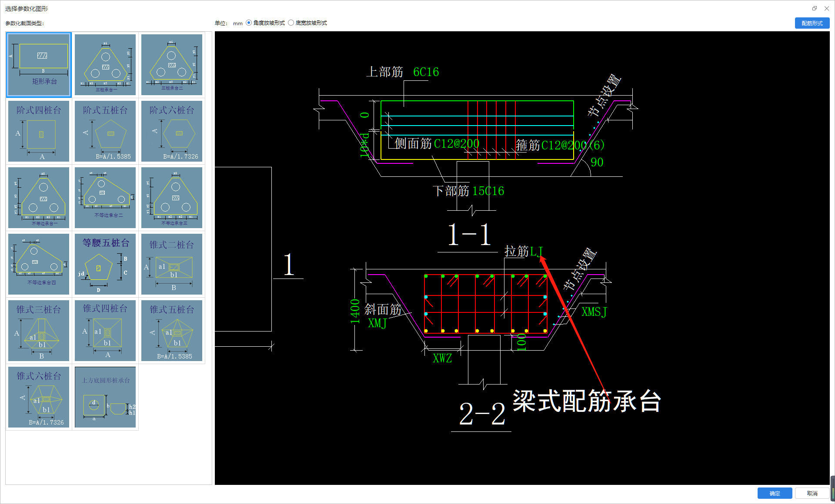Edit the slope angle value 90

click(x=597, y=162)
